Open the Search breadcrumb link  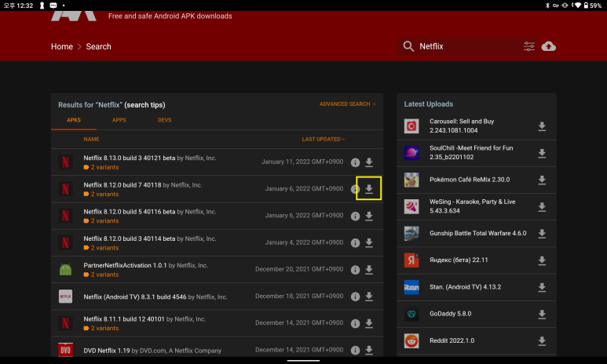pyautogui.click(x=98, y=46)
